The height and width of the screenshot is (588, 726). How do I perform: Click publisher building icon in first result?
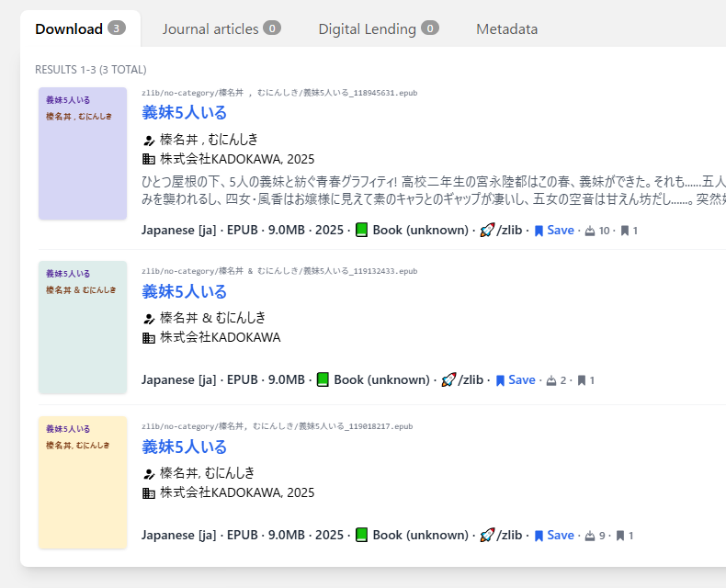point(149,160)
